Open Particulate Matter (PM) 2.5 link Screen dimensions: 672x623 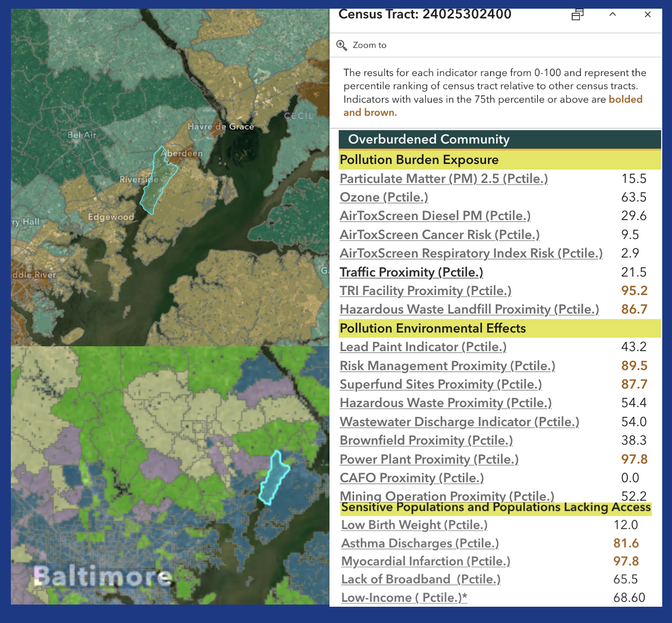coord(443,179)
